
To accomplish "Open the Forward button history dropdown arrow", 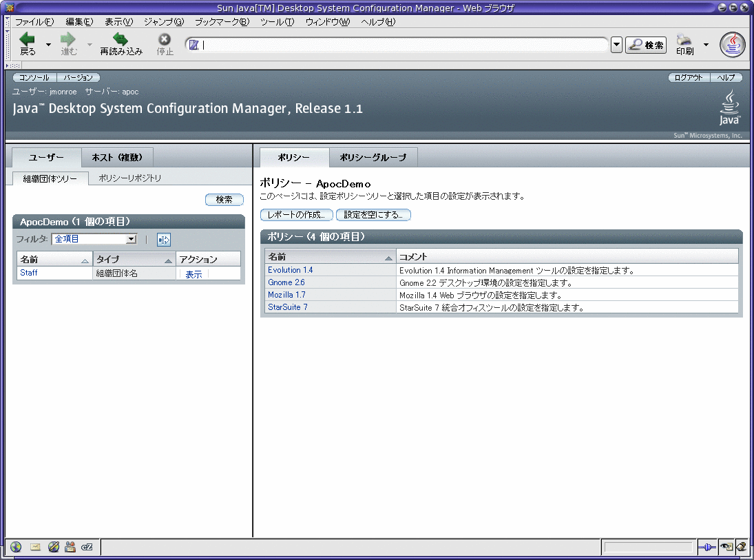I will [90, 45].
